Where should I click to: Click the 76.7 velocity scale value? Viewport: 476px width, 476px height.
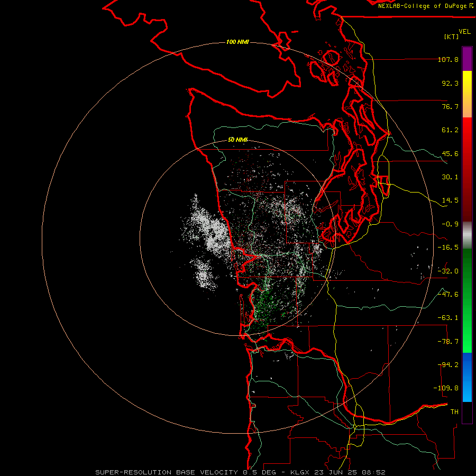tap(450, 106)
